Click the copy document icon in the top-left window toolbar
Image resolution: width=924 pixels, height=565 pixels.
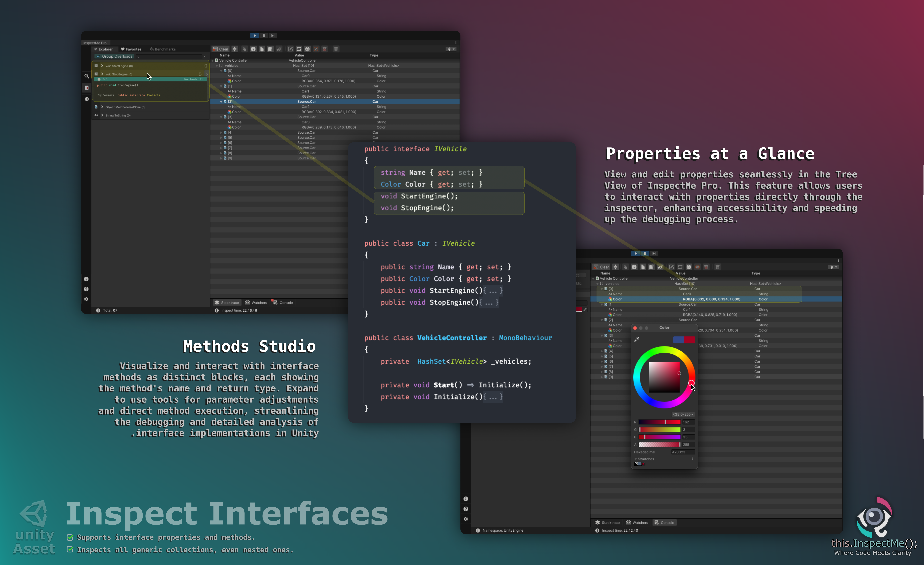point(262,49)
